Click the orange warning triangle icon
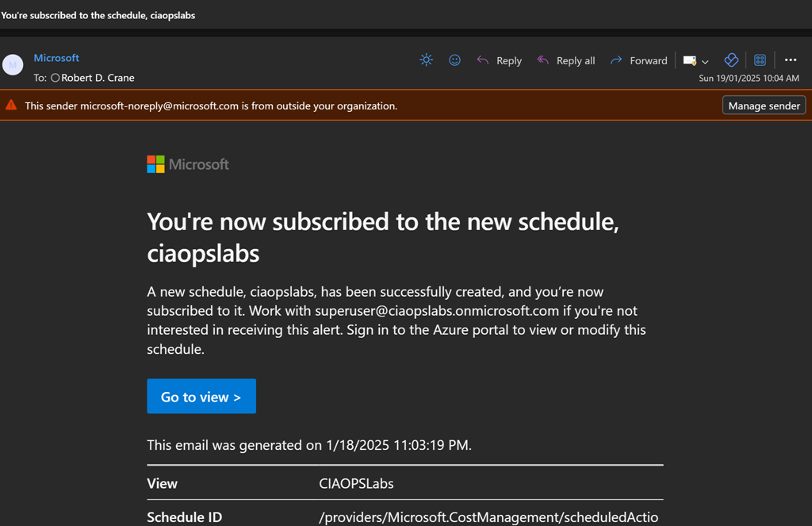Screen dimensions: 812x526 tap(11, 106)
